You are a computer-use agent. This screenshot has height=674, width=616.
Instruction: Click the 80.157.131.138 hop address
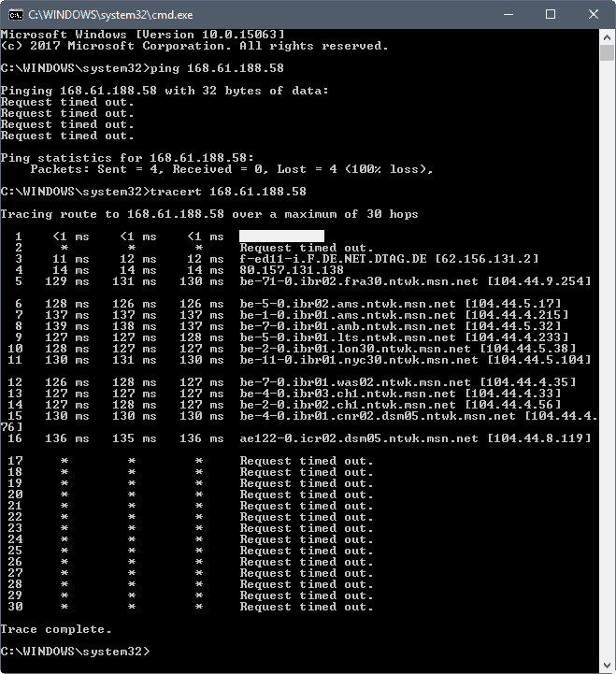tap(292, 270)
